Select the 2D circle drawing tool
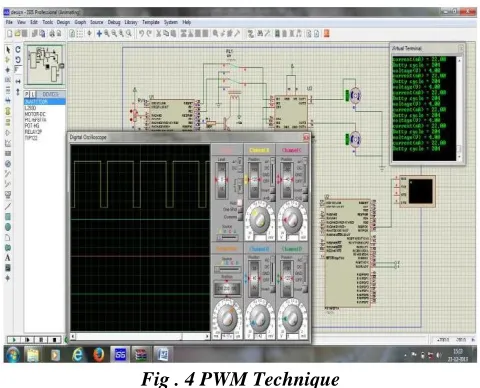Image resolution: width=480 pixels, height=388 pixels. tap(8, 227)
